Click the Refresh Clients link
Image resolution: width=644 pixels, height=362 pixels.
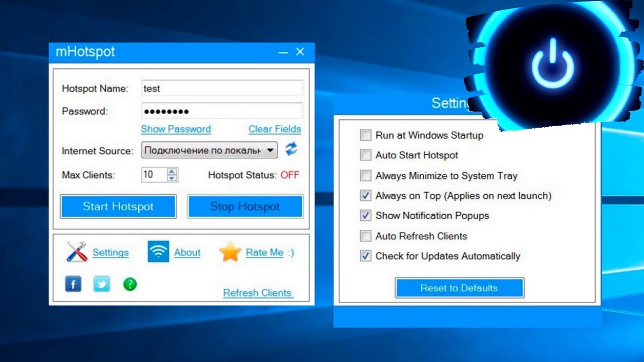258,293
